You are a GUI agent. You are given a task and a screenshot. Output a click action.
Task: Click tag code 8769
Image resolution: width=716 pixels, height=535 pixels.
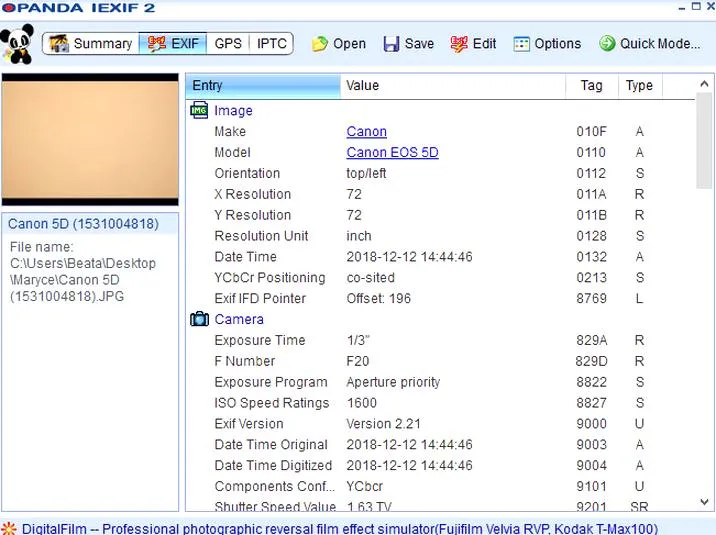point(591,299)
